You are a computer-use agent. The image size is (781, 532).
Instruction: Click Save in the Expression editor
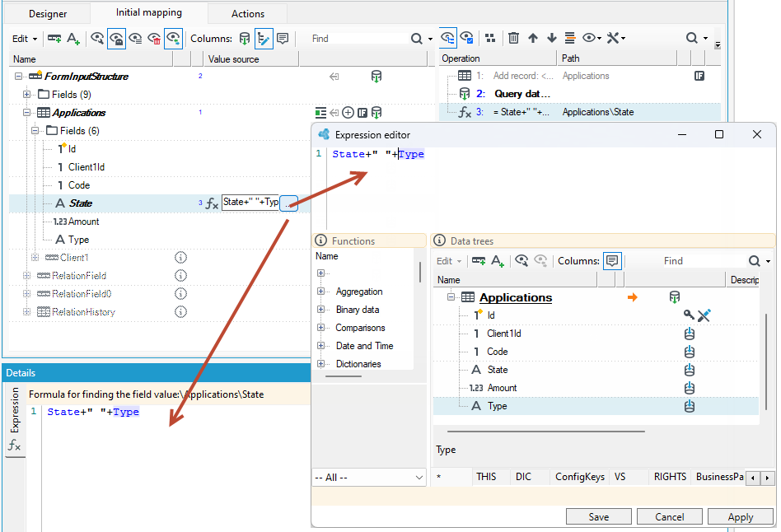coord(599,516)
